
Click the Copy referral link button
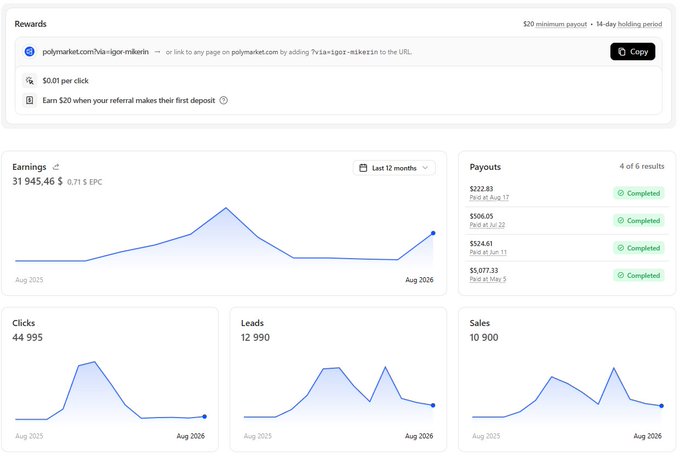pyautogui.click(x=632, y=52)
